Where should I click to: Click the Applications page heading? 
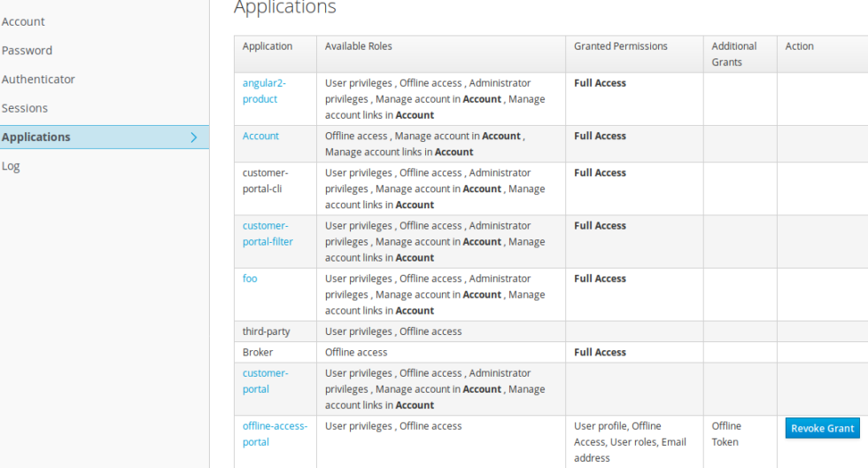(x=284, y=7)
